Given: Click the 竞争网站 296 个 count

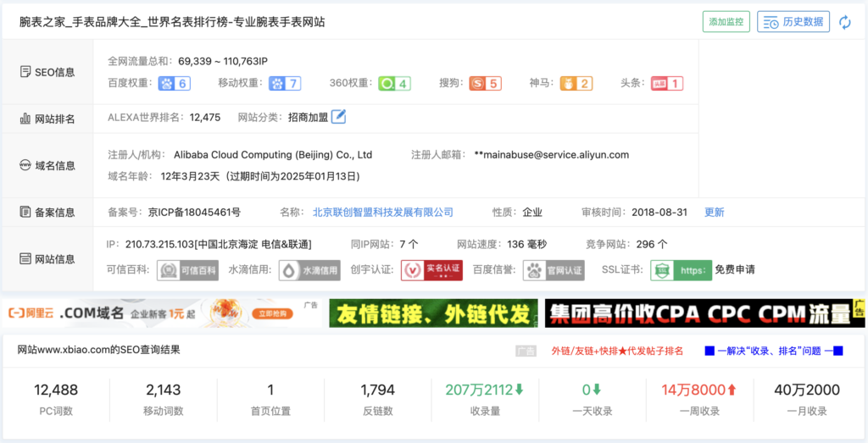Looking at the screenshot, I should (x=652, y=244).
